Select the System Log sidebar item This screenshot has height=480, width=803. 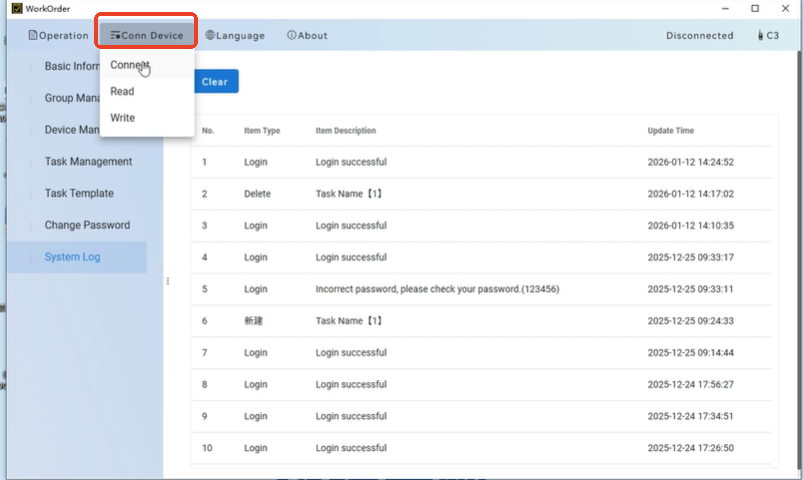click(x=72, y=257)
